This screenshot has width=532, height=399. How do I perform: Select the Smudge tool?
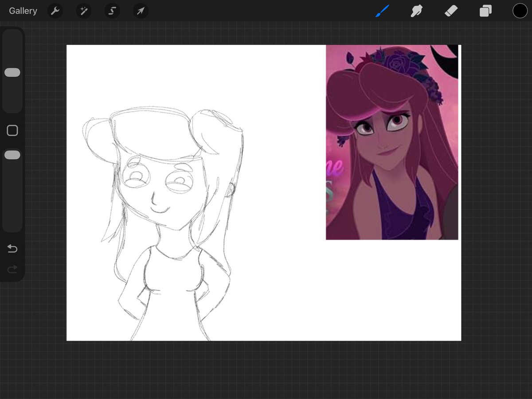pos(416,11)
